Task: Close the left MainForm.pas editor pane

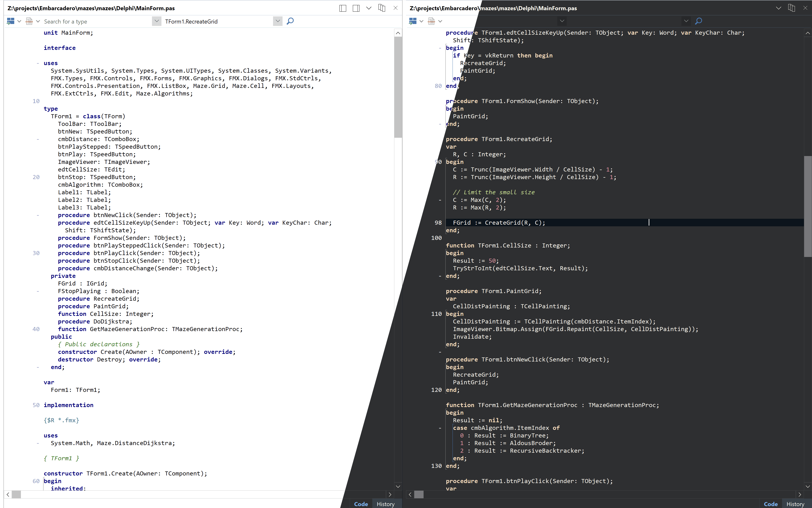Action: pyautogui.click(x=395, y=8)
